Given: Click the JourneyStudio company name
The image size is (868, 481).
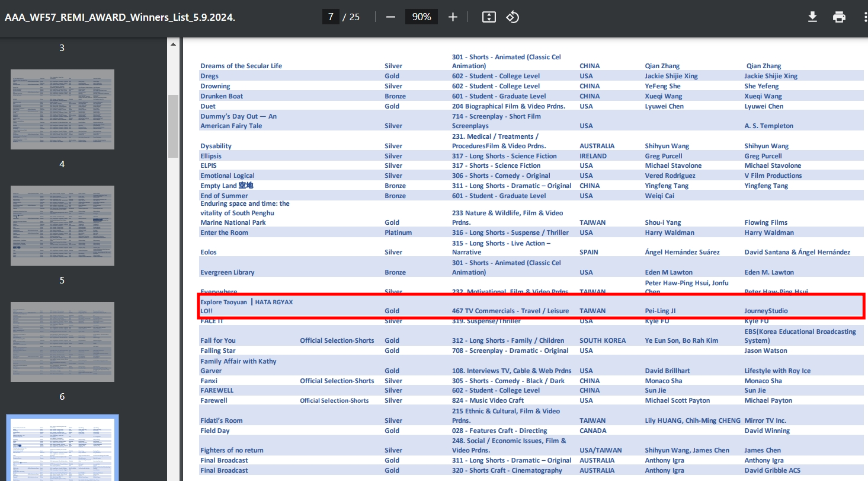Looking at the screenshot, I should 766,311.
